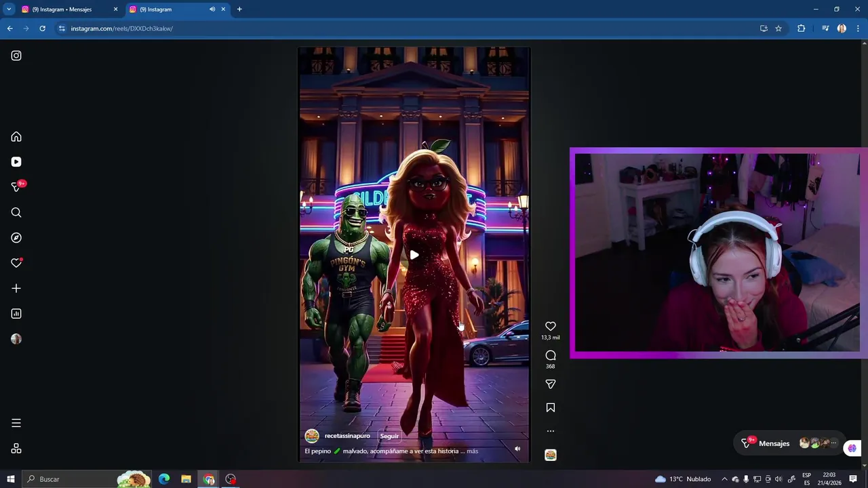This screenshot has height=488, width=868.
Task: Open the audio thumbnail below reel options
Action: click(x=551, y=455)
